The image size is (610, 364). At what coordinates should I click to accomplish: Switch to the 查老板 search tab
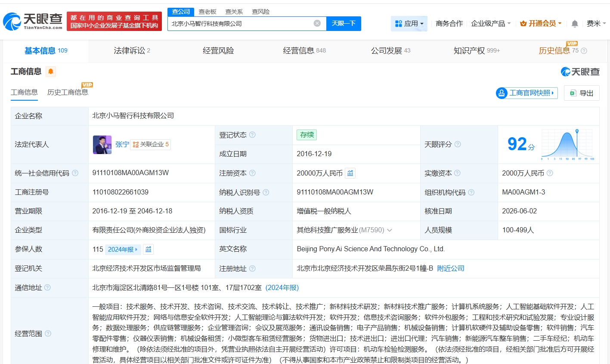[x=207, y=12]
